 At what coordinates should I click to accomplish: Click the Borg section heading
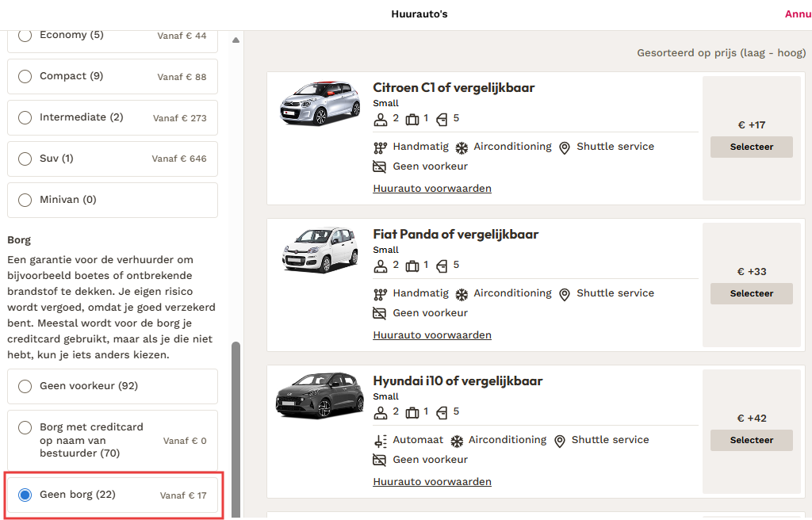point(19,240)
